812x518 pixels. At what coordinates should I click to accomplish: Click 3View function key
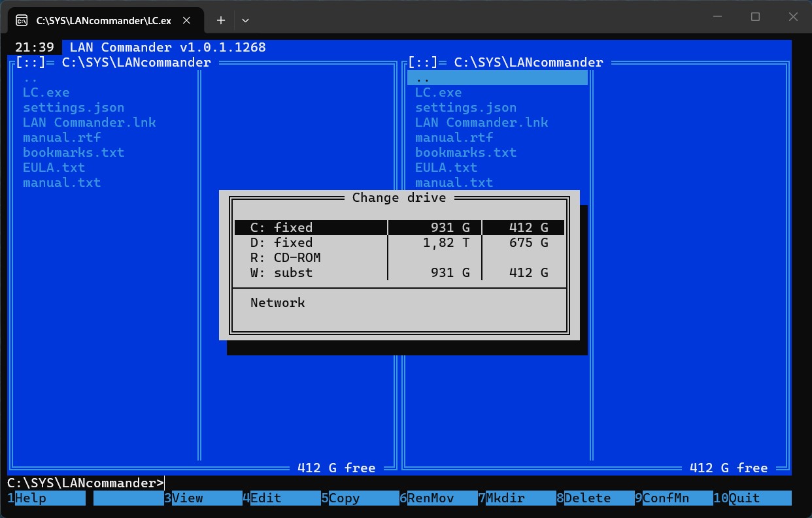203,498
